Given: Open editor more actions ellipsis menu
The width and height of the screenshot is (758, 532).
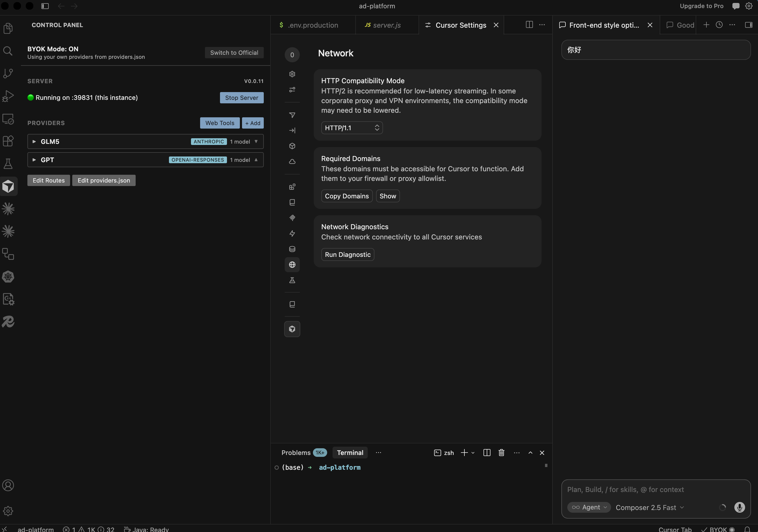Looking at the screenshot, I should tap(542, 25).
